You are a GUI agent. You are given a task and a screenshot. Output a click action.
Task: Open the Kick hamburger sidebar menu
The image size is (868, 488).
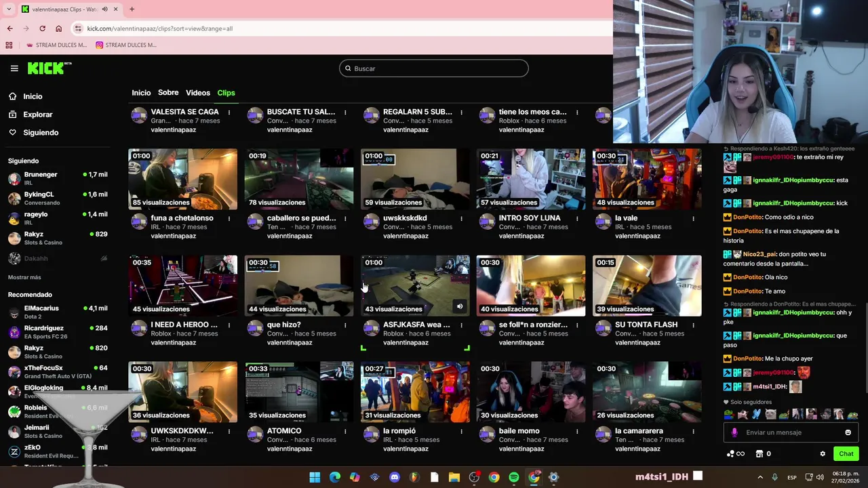pyautogui.click(x=14, y=68)
